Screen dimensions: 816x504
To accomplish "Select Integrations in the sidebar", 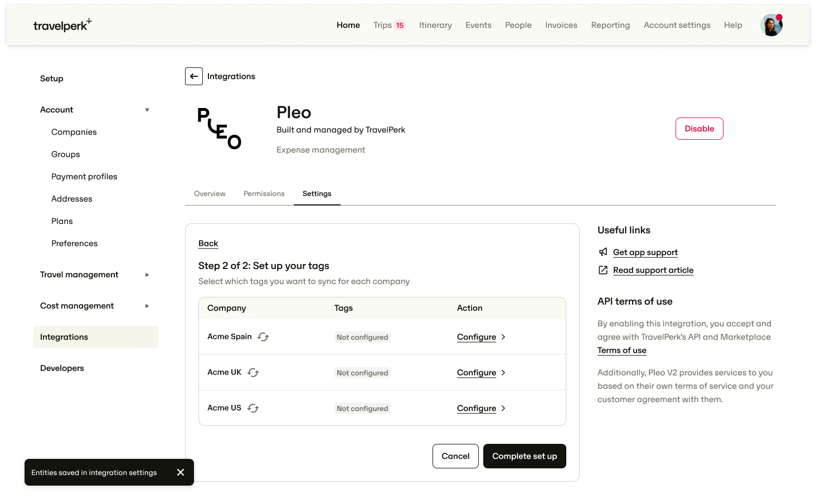I will pyautogui.click(x=96, y=337).
